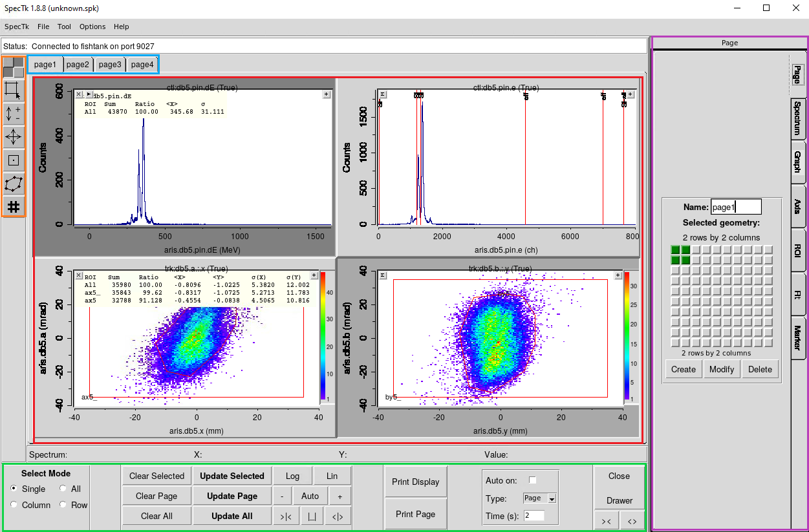
Task: Click Create page button
Action: (x=684, y=369)
